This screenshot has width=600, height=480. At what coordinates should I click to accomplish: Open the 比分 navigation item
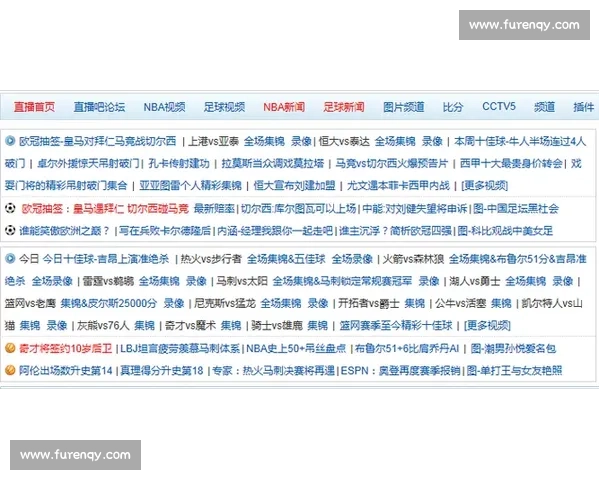(453, 107)
